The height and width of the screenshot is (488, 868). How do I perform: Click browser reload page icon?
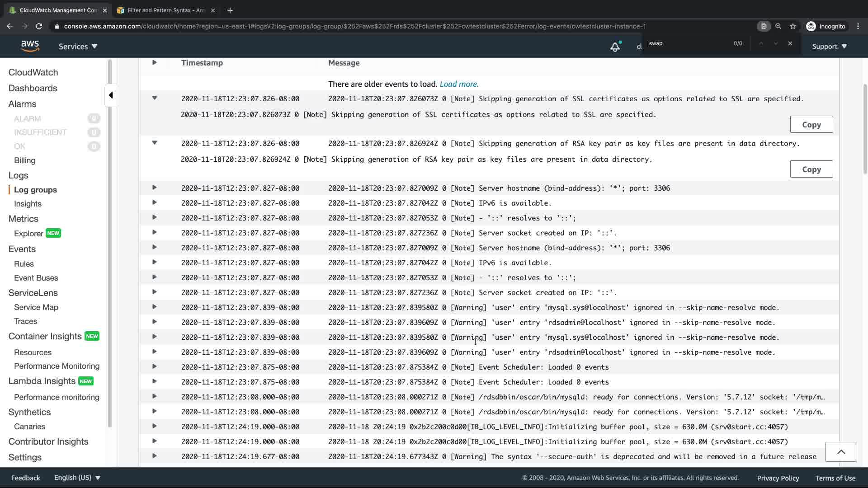click(x=39, y=26)
